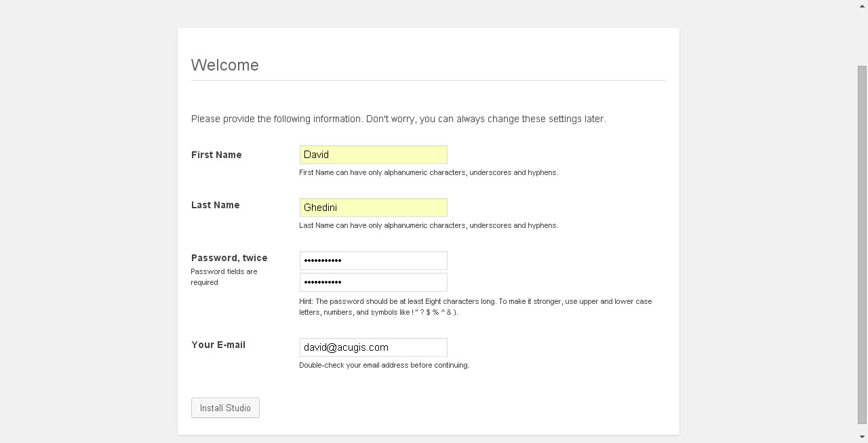The width and height of the screenshot is (868, 443).
Task: Click the Last Name label
Action: click(x=215, y=205)
